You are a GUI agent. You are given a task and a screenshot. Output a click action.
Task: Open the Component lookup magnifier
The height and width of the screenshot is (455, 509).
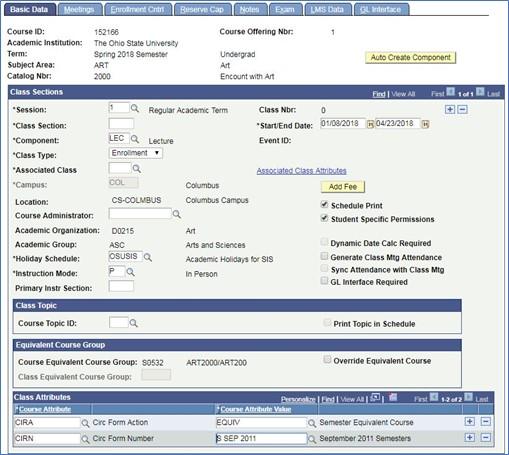click(135, 139)
